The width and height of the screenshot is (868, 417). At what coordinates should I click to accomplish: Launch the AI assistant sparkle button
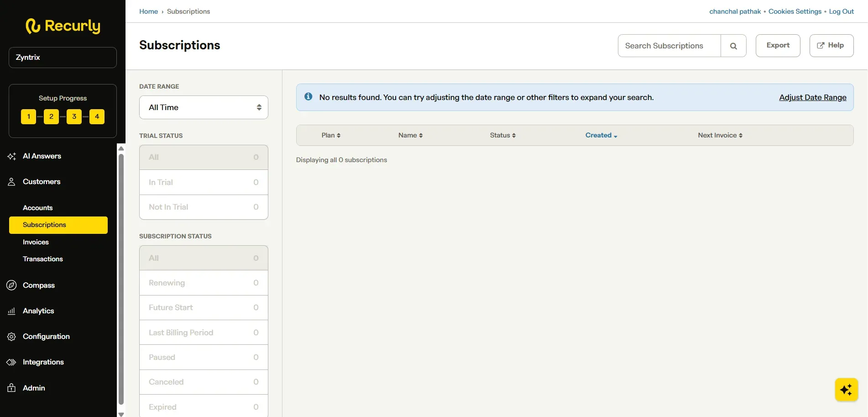tap(846, 390)
